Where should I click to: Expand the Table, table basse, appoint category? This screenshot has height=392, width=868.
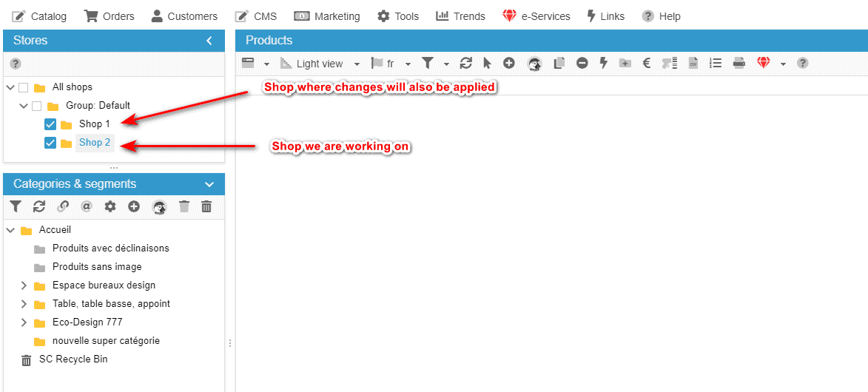(x=23, y=304)
